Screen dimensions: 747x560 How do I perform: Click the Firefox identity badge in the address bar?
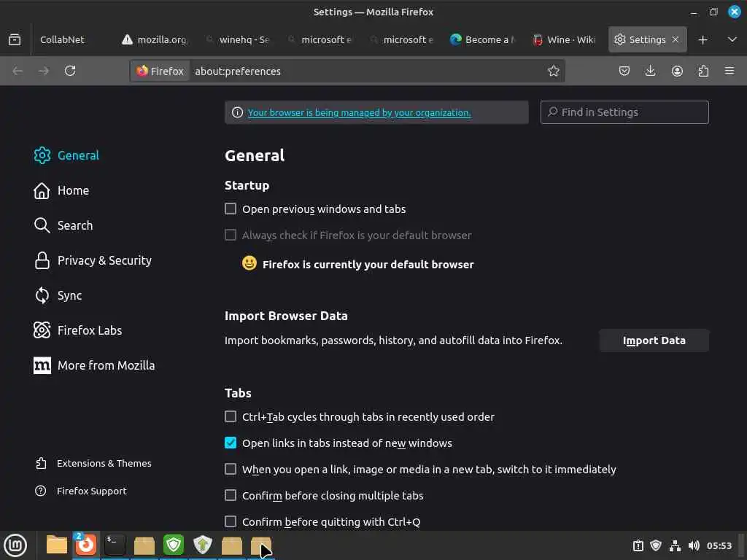coord(160,71)
